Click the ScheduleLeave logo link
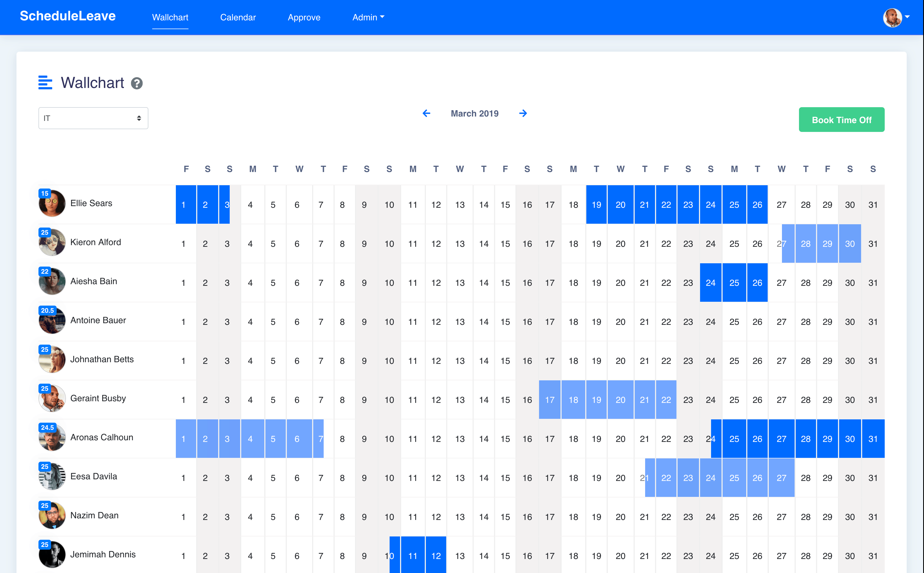Viewport: 924px width, 573px height. pyautogui.click(x=68, y=16)
